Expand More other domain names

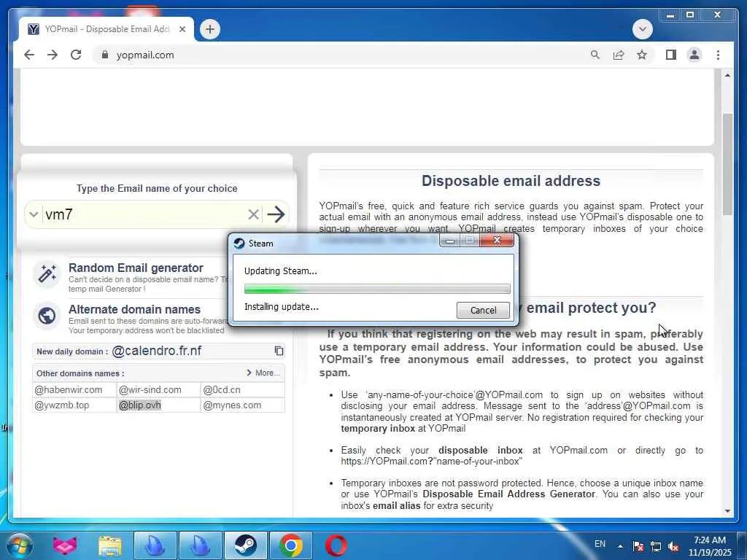[263, 373]
